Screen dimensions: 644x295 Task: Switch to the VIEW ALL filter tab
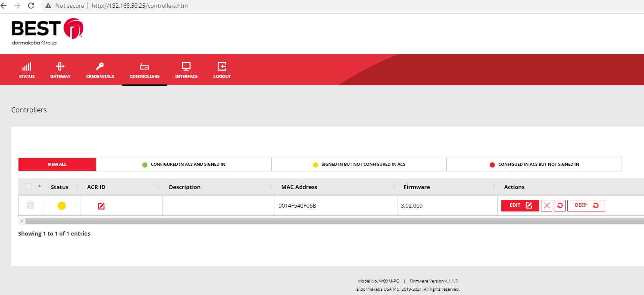click(56, 164)
